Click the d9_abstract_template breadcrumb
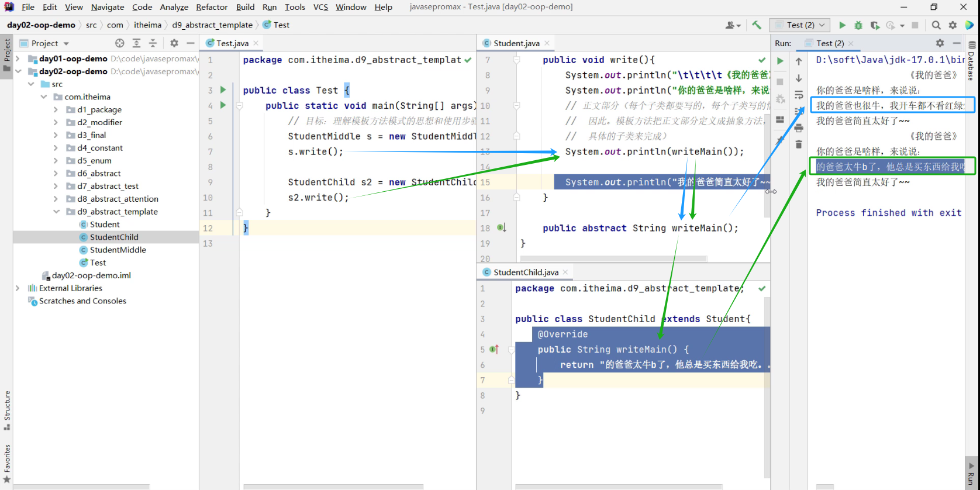 212,25
